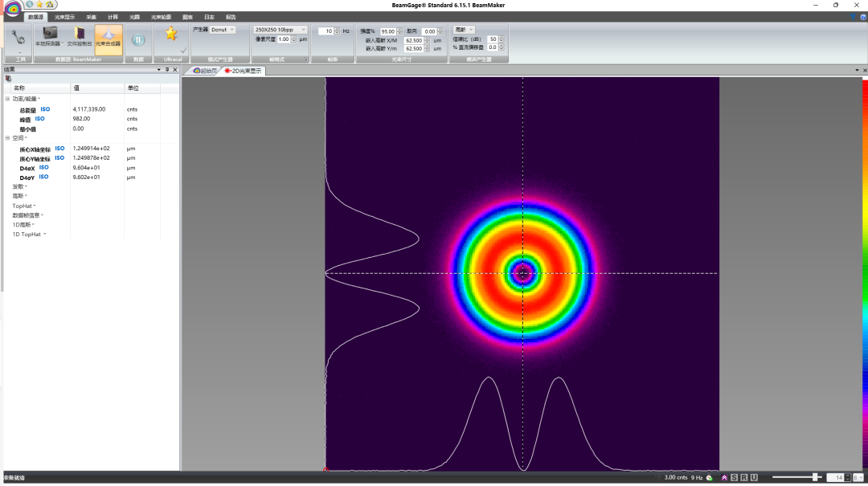Open the 250X250 10bpp frame format dropdown
The height and width of the screenshot is (486, 868).
280,30
